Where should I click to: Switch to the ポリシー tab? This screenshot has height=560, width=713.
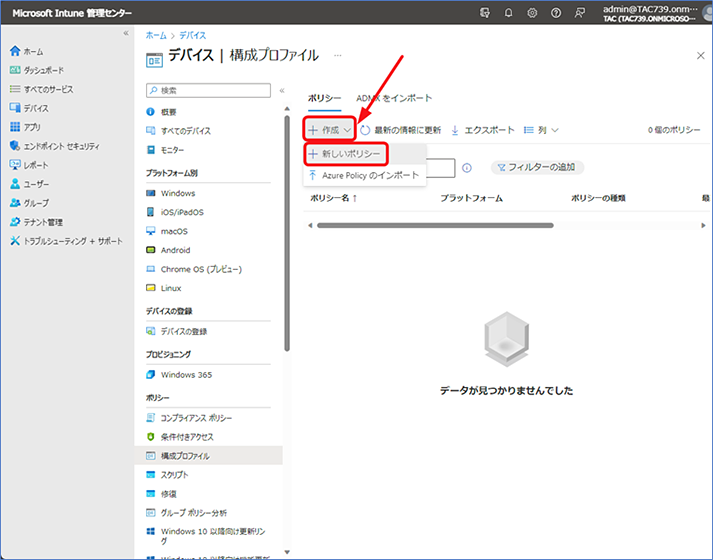coord(324,98)
